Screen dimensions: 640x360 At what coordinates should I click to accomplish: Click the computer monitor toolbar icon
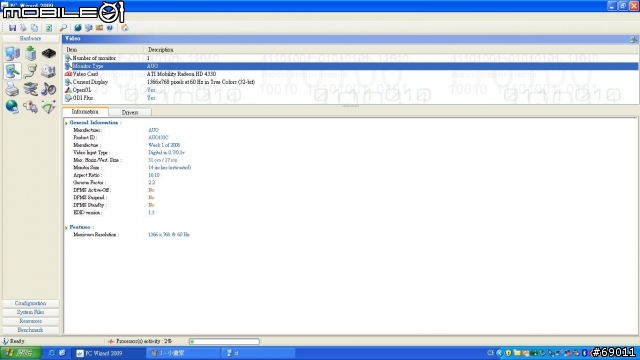89,28
